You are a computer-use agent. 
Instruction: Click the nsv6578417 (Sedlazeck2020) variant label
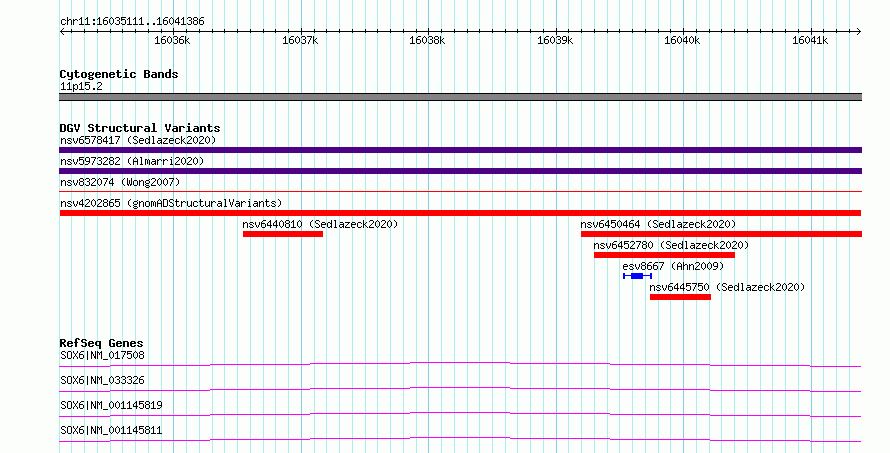click(x=138, y=140)
